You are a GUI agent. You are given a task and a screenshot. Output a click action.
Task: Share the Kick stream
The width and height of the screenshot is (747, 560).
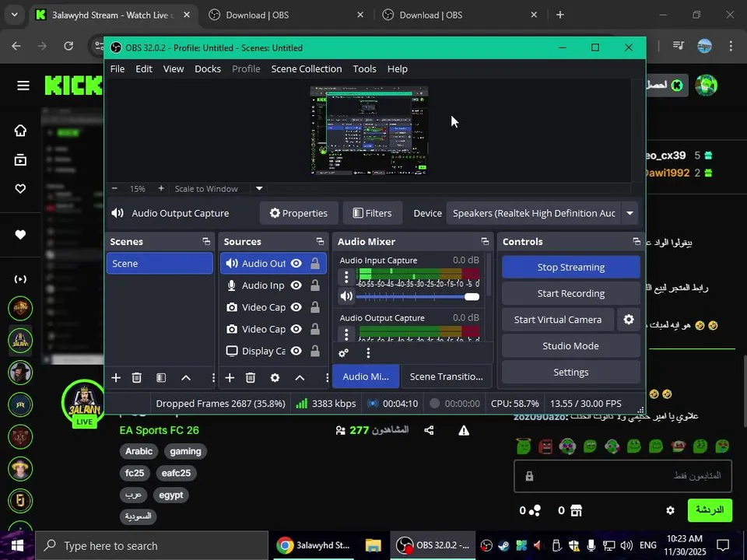click(429, 430)
